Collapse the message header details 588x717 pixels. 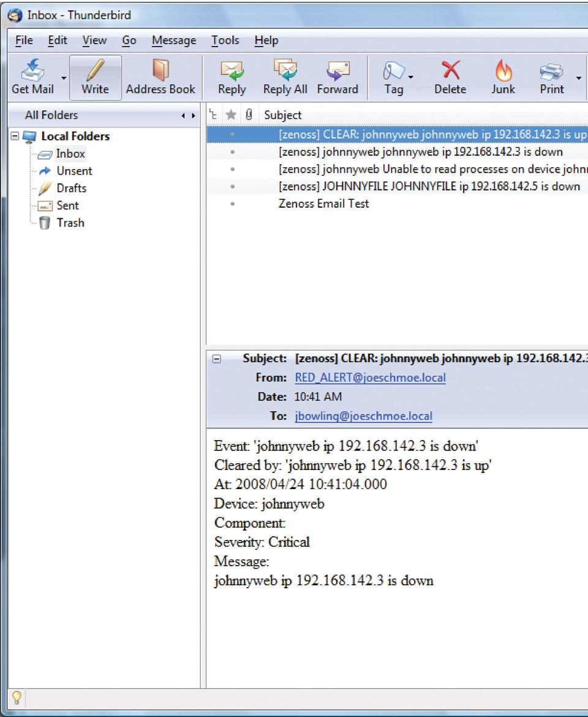(216, 359)
